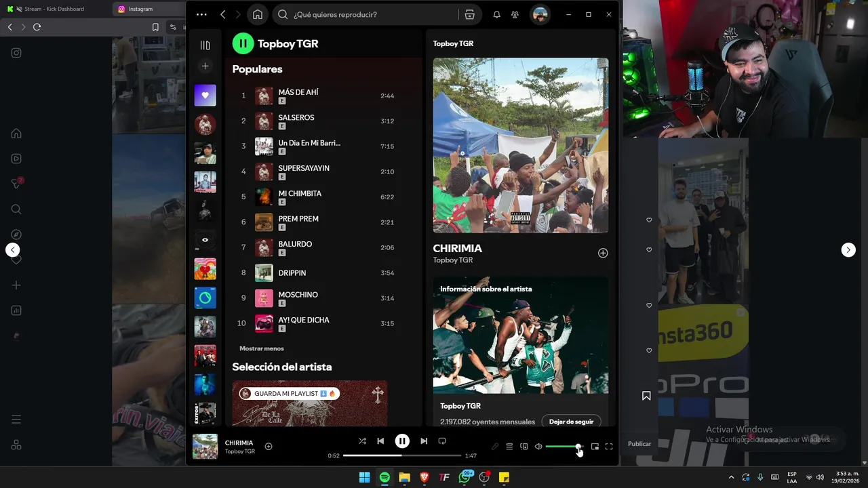Skip to the previous track
Image resolution: width=868 pixels, height=488 pixels.
pos(380,441)
